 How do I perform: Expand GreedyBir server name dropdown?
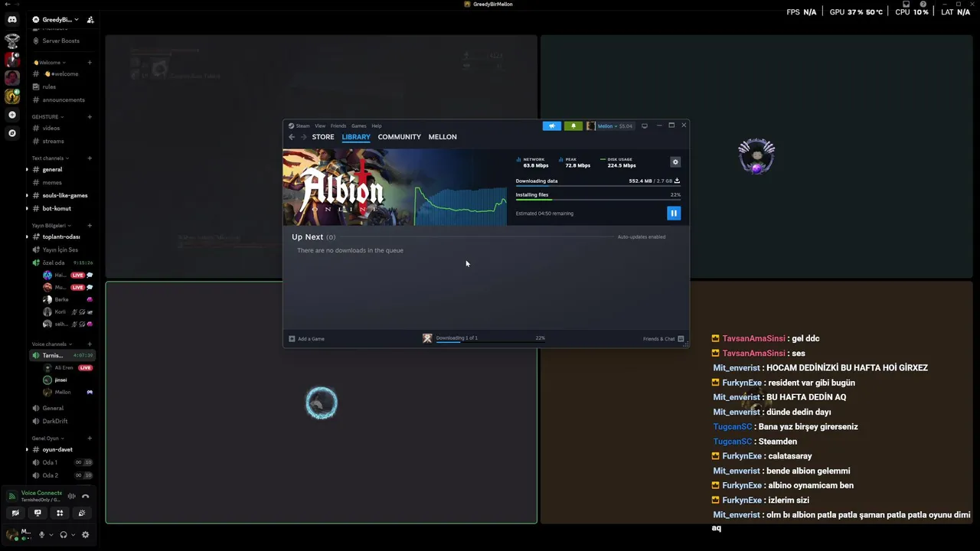click(60, 19)
